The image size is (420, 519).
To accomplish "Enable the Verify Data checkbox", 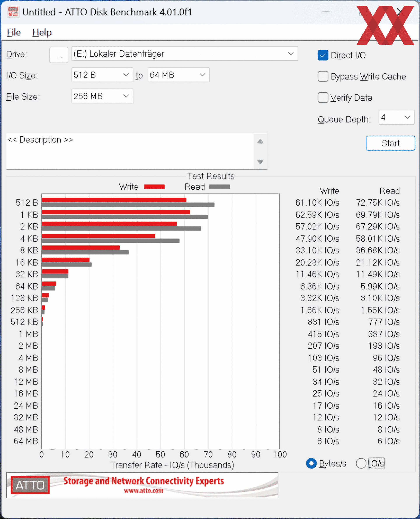I will tap(323, 98).
